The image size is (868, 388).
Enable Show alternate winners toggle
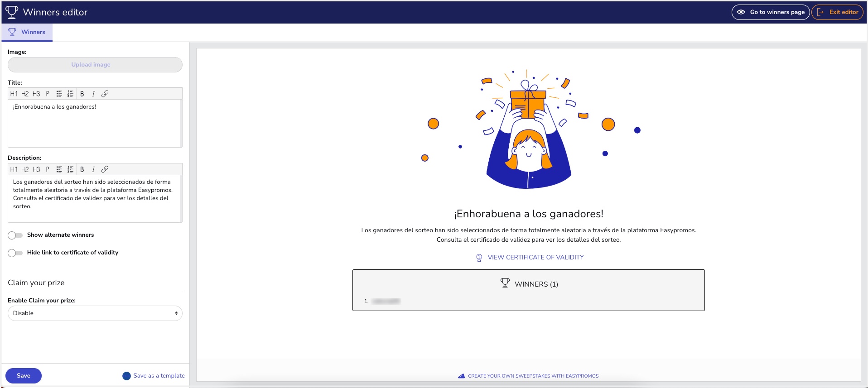coord(15,235)
